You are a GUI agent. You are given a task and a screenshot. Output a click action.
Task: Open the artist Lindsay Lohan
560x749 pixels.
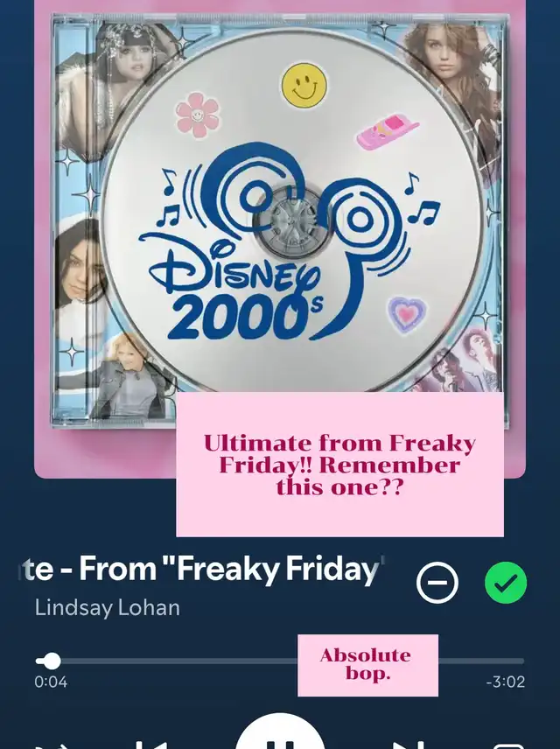click(x=108, y=608)
